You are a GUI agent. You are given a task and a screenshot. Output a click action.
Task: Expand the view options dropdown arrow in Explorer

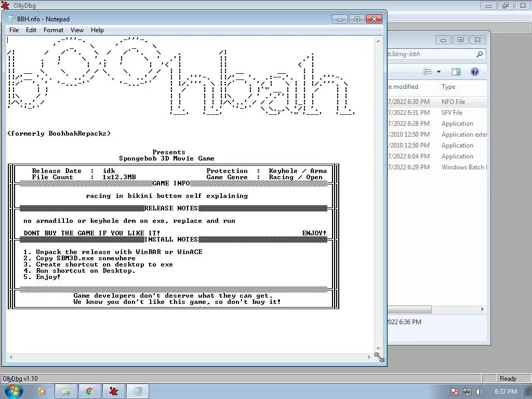tap(438, 72)
